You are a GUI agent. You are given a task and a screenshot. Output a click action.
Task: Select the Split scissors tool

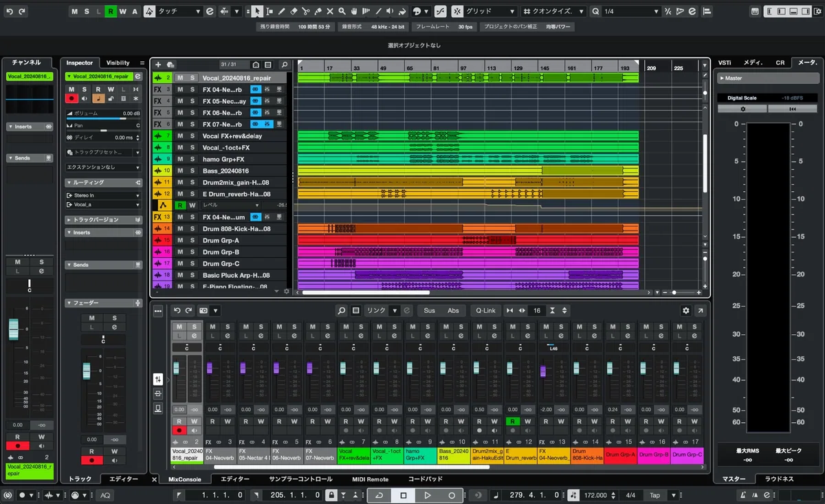click(x=306, y=12)
